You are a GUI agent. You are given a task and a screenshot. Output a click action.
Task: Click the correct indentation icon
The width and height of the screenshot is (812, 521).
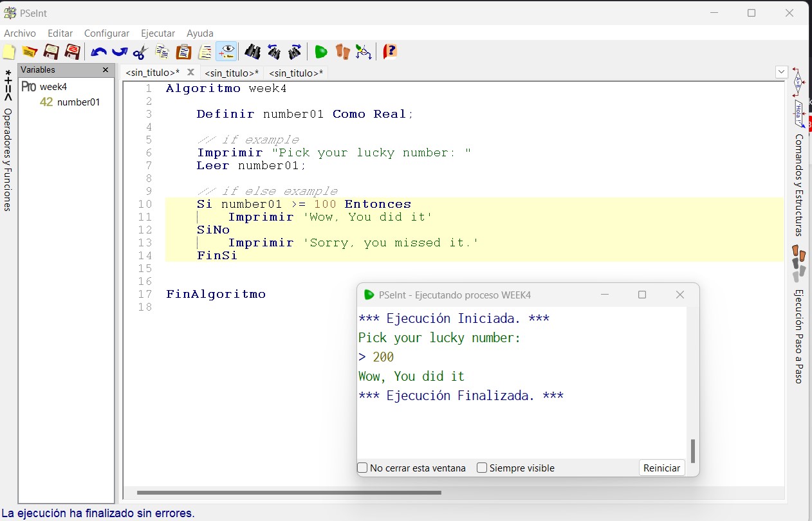point(205,51)
